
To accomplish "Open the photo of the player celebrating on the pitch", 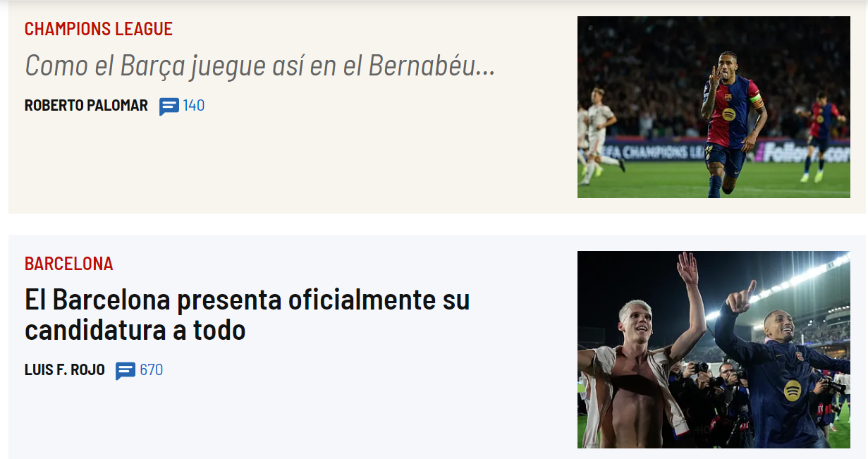I will tap(714, 107).
